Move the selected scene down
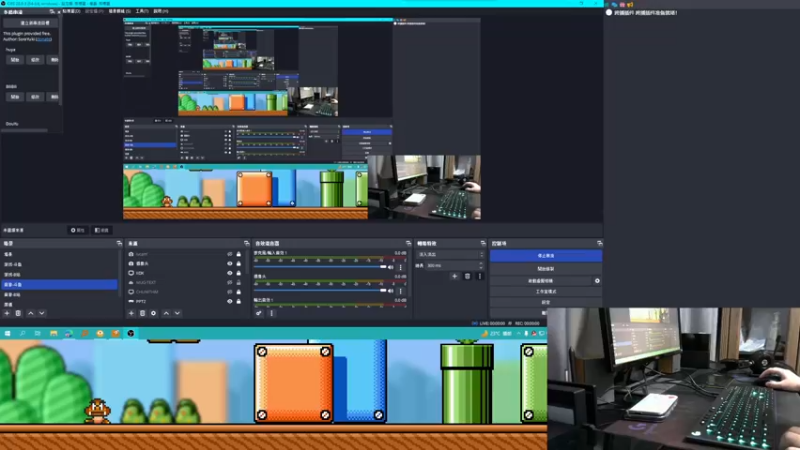 [42, 313]
